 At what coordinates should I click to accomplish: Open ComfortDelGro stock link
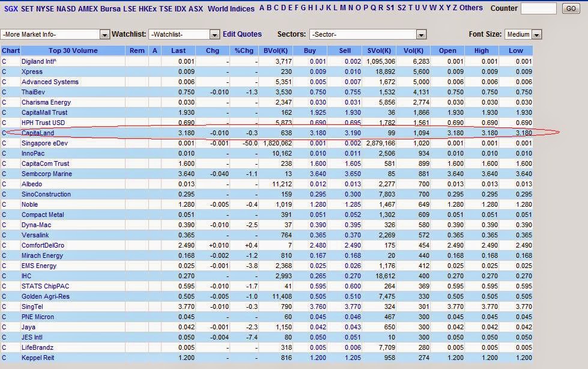pos(43,245)
